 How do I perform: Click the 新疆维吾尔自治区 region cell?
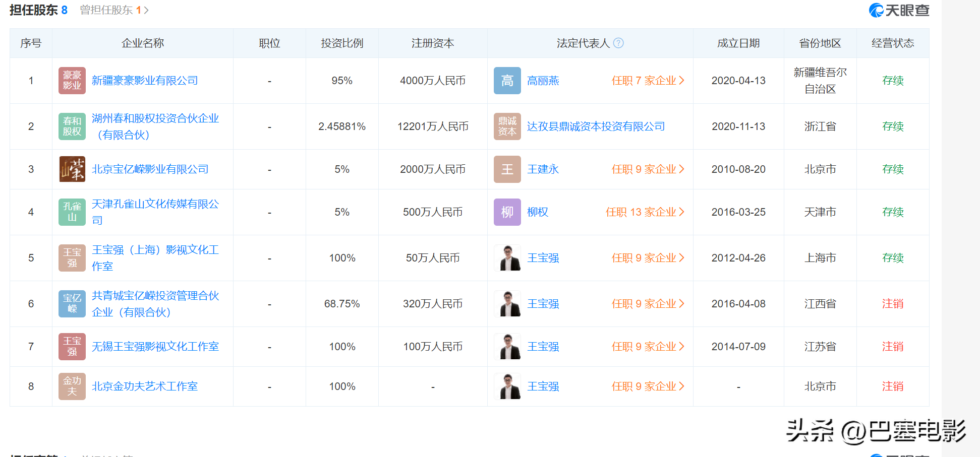(820, 81)
